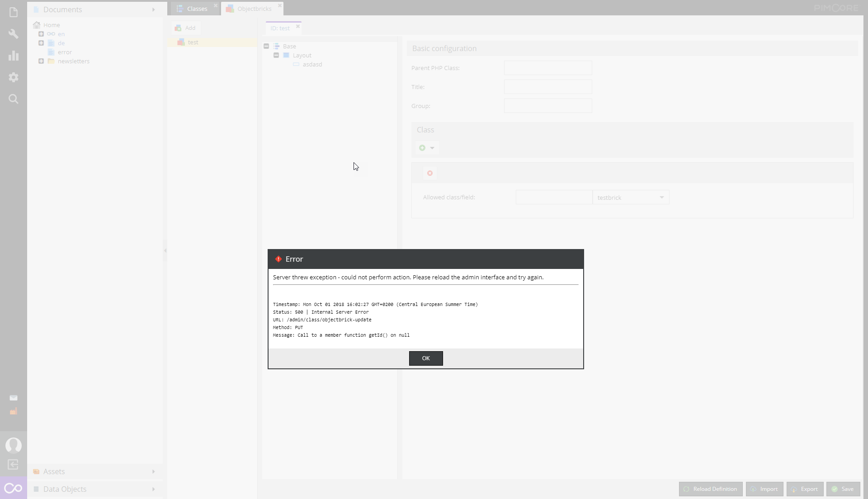Open the Search magnifier icon in sidebar
This screenshot has height=499, width=868.
point(14,99)
